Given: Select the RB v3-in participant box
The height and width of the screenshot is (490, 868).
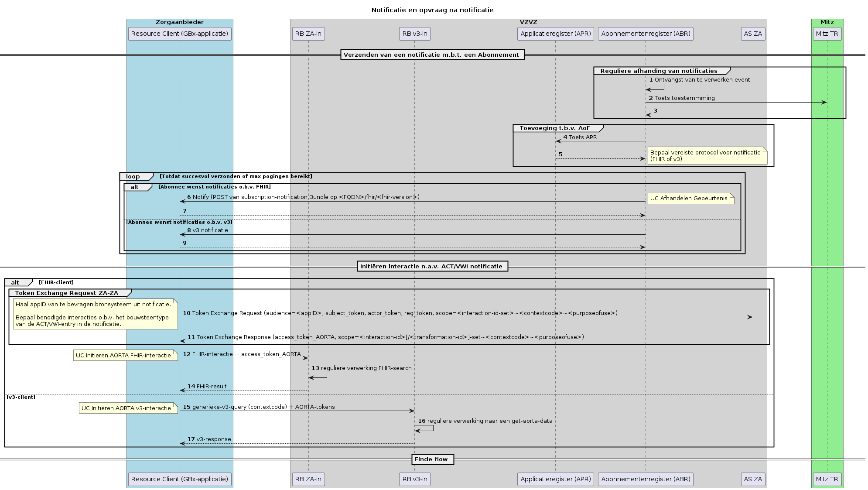Looking at the screenshot, I should point(415,34).
